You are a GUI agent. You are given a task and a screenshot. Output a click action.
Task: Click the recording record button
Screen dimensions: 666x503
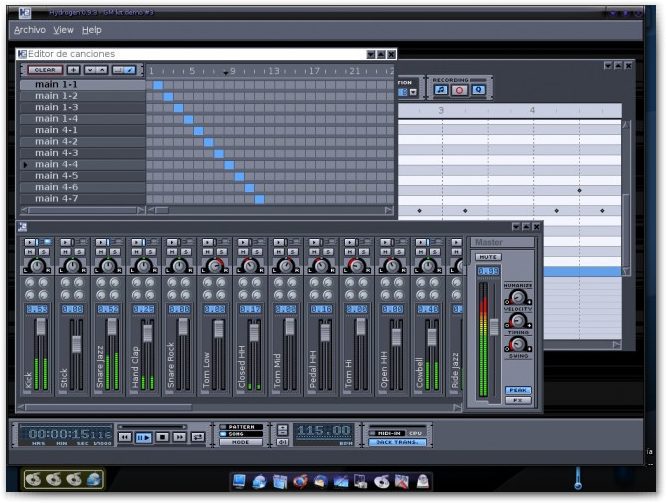coord(460,90)
